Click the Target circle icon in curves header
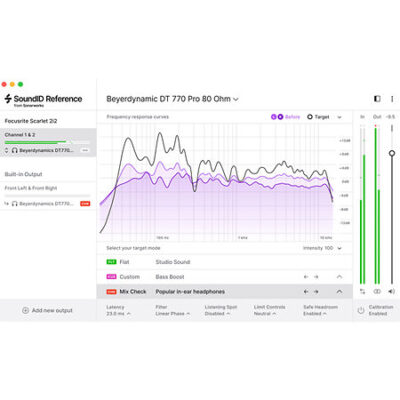 click(x=310, y=117)
